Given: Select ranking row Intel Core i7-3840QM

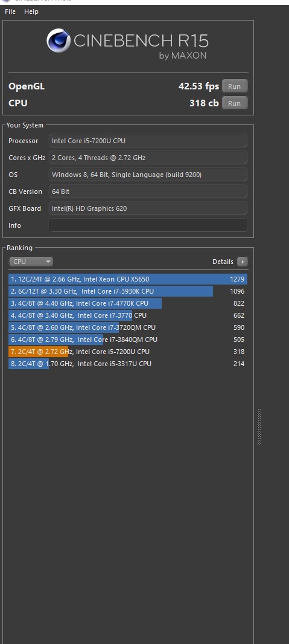Looking at the screenshot, I should pyautogui.click(x=128, y=340).
